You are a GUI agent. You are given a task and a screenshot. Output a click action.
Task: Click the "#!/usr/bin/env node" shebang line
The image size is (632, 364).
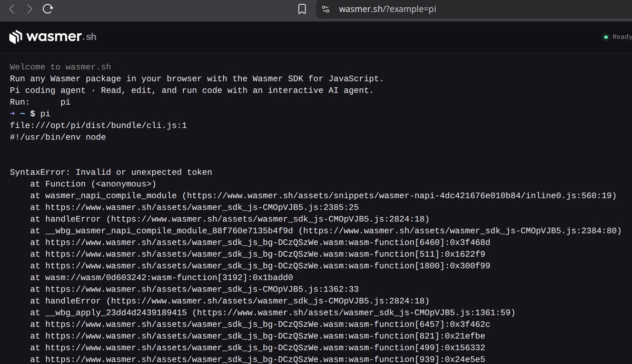58,137
